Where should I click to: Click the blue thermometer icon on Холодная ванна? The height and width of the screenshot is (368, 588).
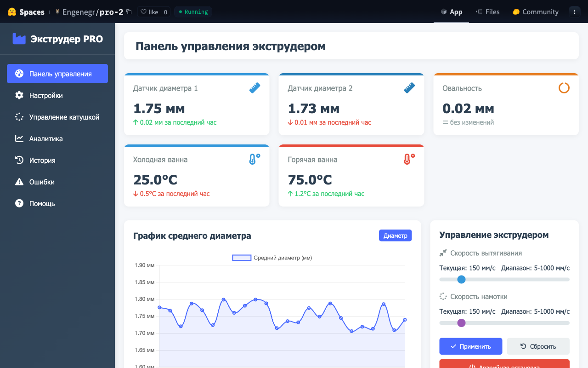click(254, 159)
